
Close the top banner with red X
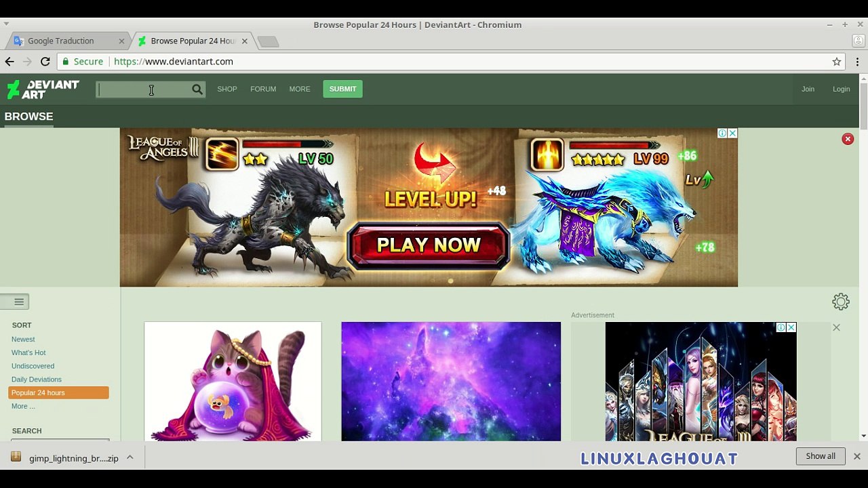(848, 139)
